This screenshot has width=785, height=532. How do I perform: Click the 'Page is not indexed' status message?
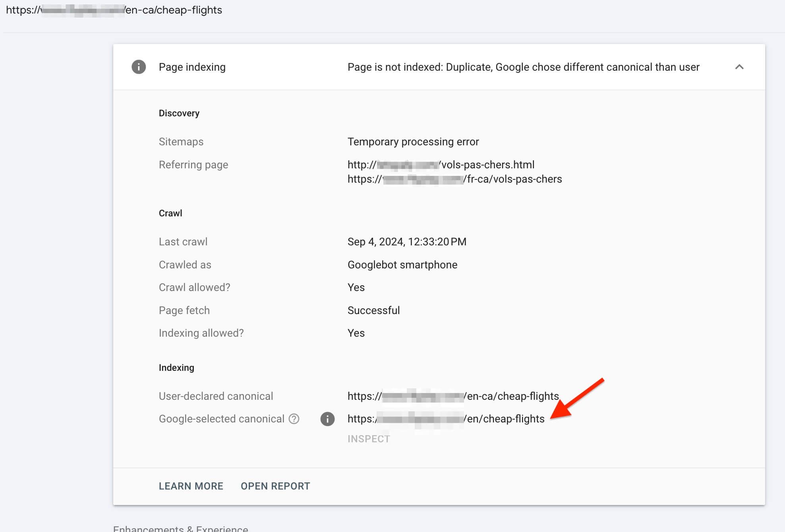tap(523, 67)
